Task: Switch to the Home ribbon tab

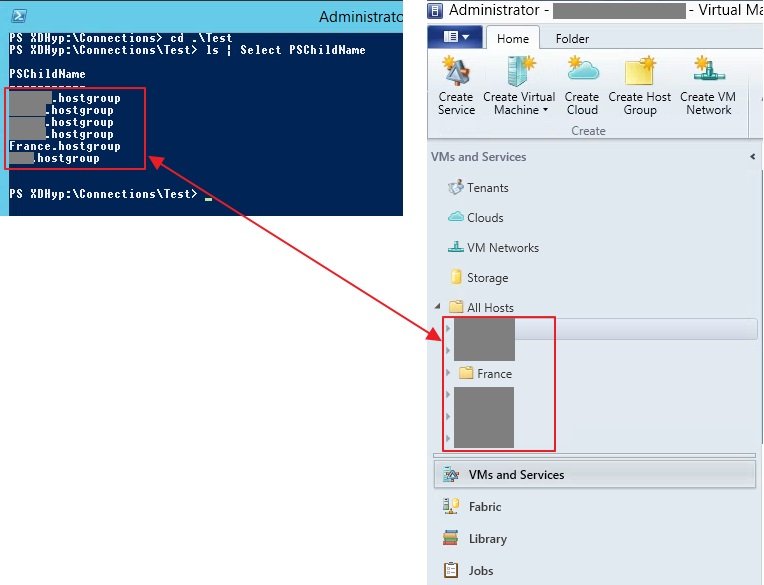Action: pyautogui.click(x=513, y=38)
